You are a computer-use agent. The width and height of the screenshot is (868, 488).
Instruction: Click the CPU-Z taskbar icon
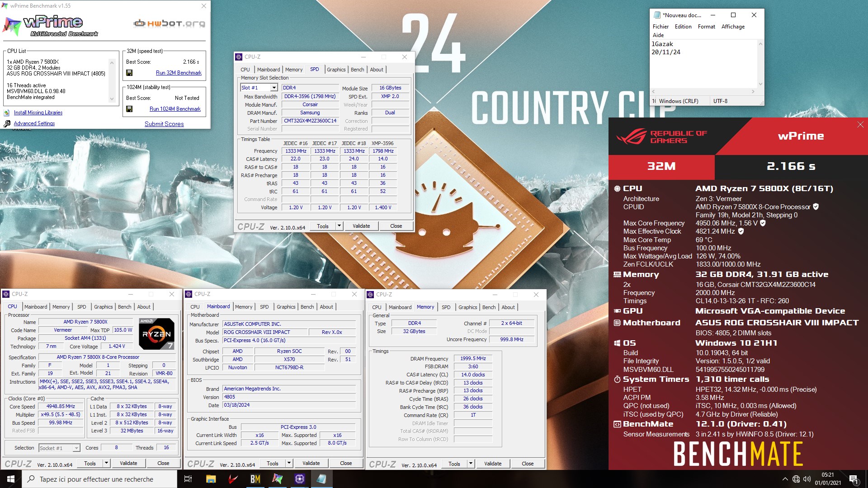point(299,479)
